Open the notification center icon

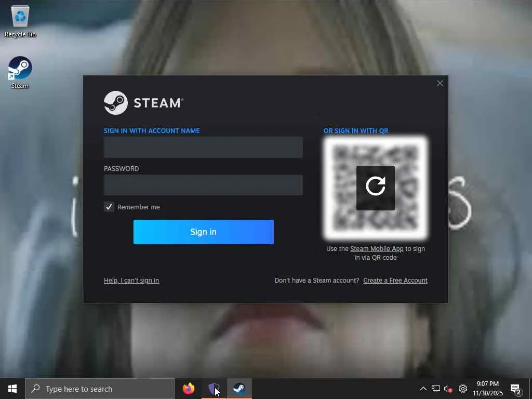point(515,389)
